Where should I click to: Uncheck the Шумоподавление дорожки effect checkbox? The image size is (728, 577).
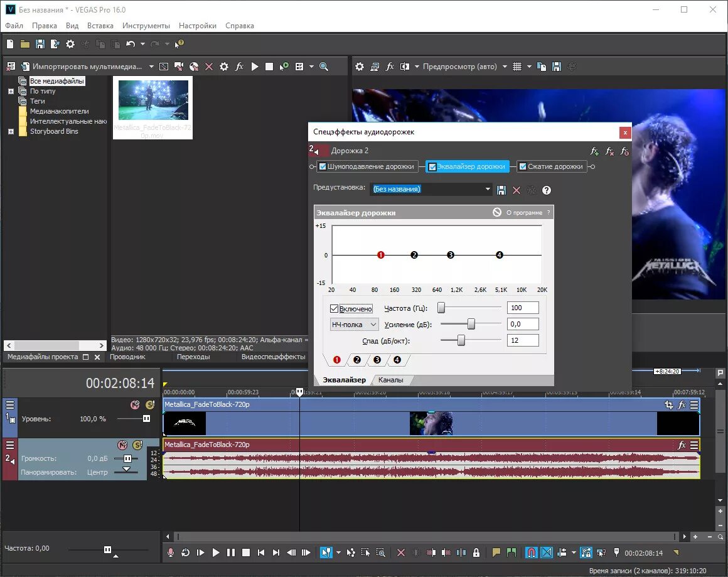[323, 166]
